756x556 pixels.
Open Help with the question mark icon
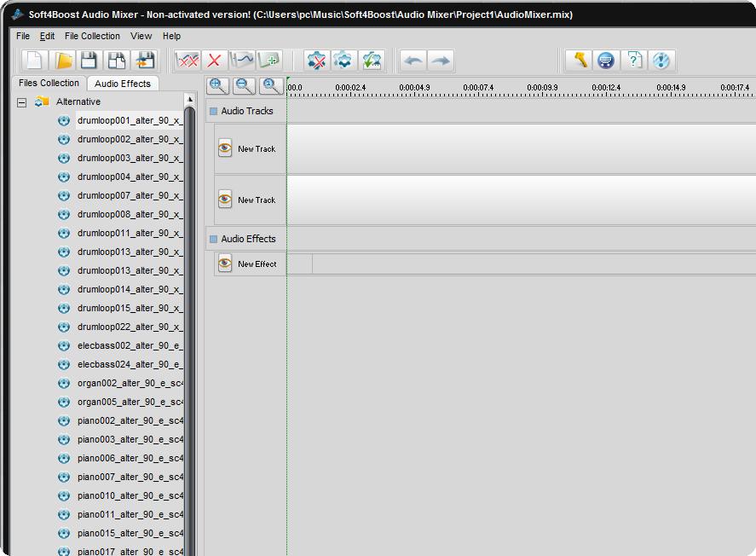tap(633, 61)
